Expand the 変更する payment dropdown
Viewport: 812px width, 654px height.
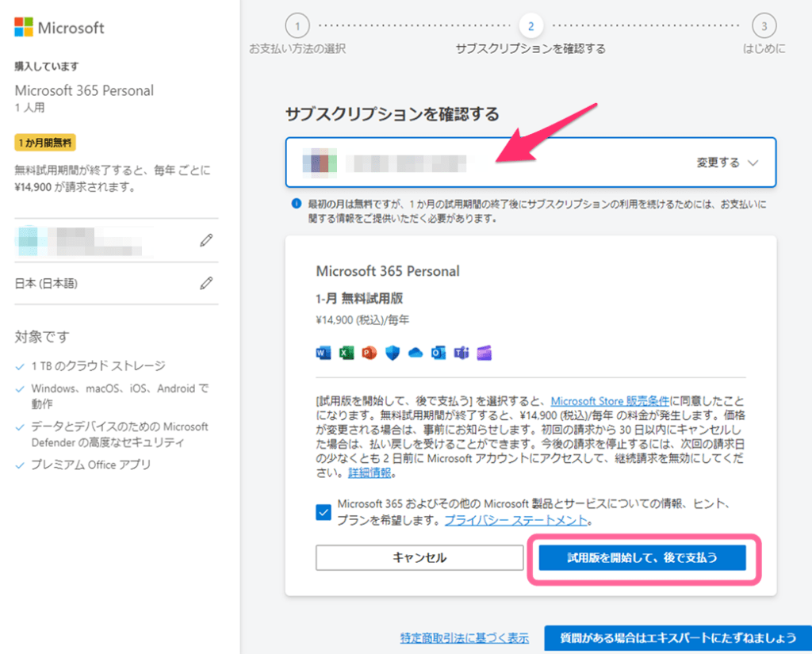coord(727,163)
